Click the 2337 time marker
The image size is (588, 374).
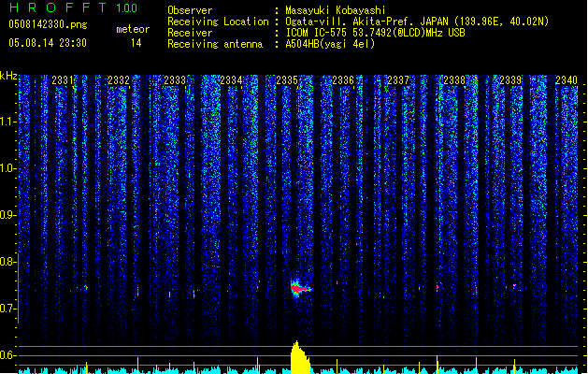coord(398,80)
